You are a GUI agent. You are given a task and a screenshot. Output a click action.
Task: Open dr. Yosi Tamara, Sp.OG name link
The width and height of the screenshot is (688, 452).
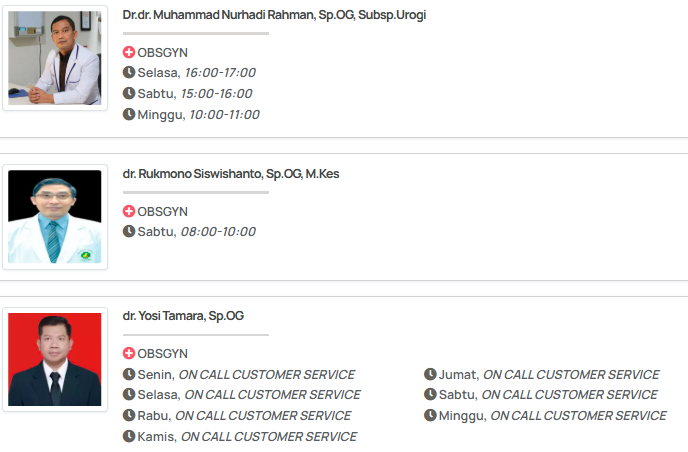(183, 316)
